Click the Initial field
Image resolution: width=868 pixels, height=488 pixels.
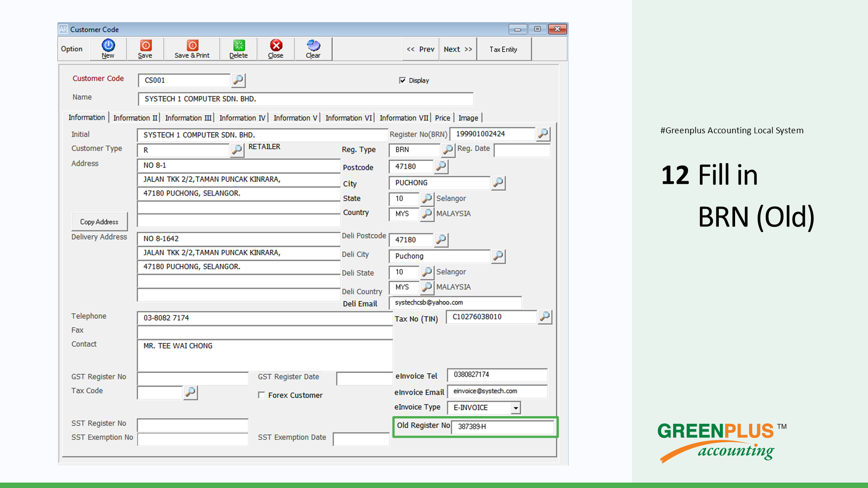pyautogui.click(x=262, y=135)
